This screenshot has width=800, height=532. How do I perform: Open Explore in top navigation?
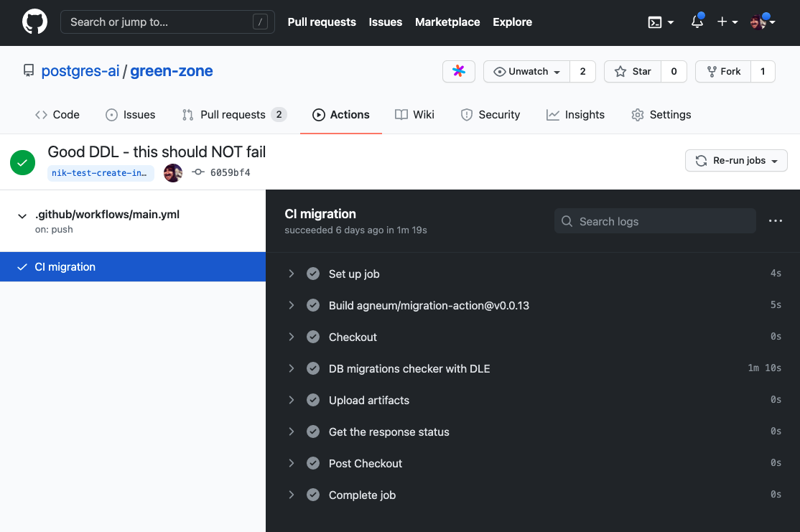coord(512,22)
